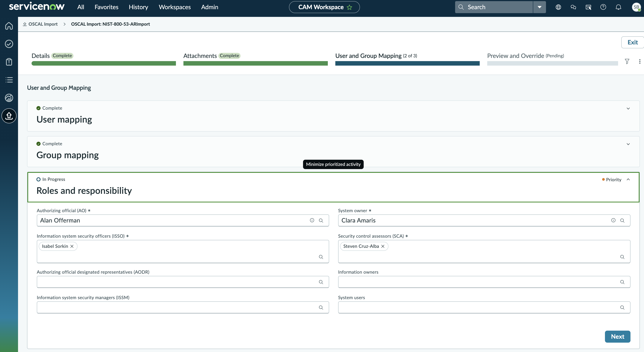644x352 pixels.
Task: Open the Home icon in sidebar
Action: 9,26
